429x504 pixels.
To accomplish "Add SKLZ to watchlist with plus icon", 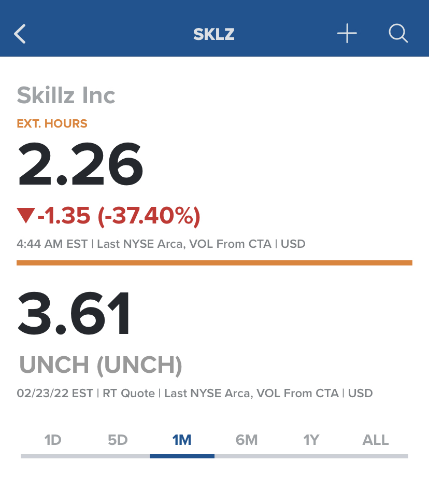I will coord(347,34).
